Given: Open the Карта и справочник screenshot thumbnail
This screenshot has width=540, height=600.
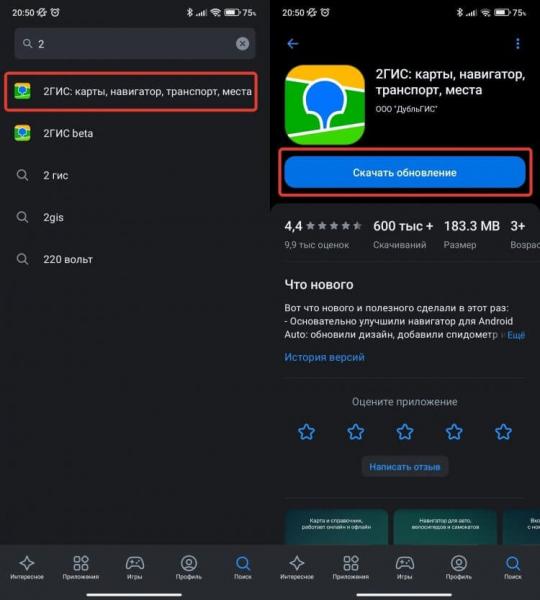Looking at the screenshot, I should (x=336, y=527).
